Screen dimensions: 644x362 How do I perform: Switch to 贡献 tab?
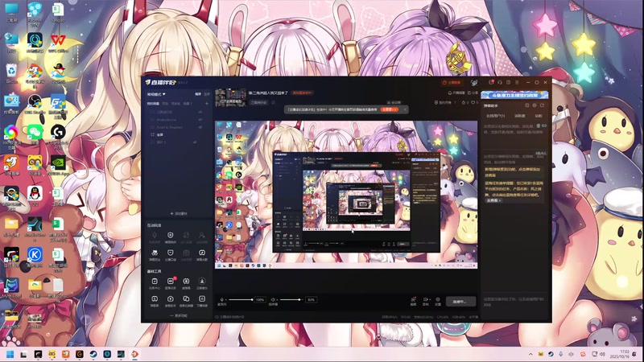tap(539, 116)
